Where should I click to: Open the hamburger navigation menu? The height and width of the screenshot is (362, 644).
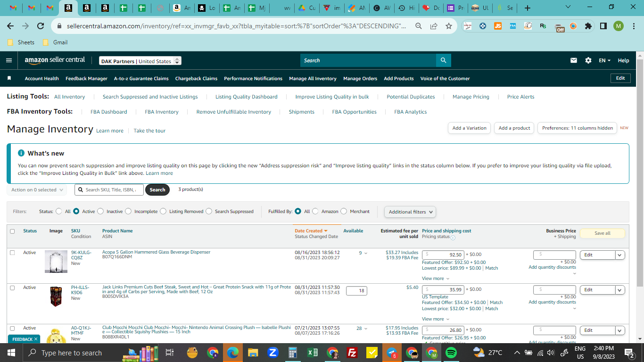click(9, 60)
